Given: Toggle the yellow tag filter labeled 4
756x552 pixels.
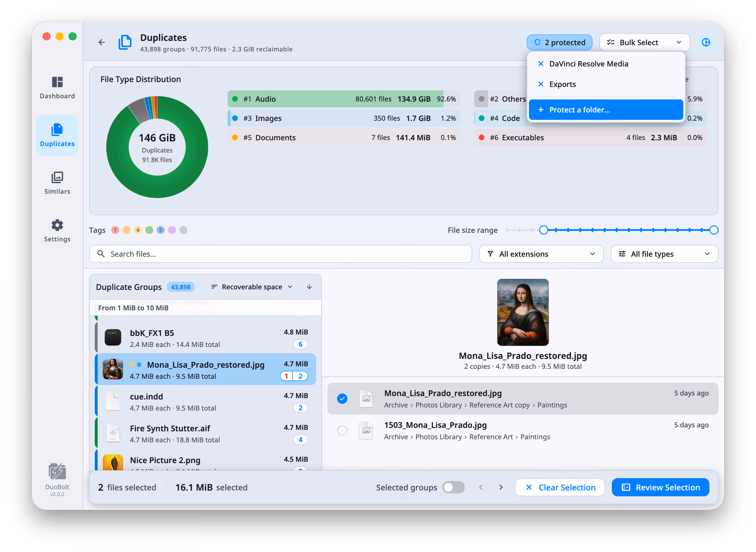Looking at the screenshot, I should [138, 230].
